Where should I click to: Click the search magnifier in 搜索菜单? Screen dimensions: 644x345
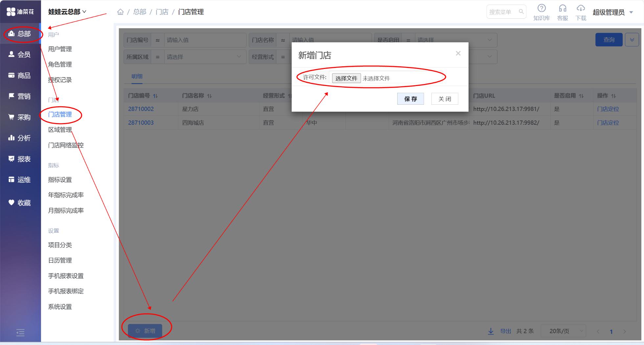pos(521,12)
